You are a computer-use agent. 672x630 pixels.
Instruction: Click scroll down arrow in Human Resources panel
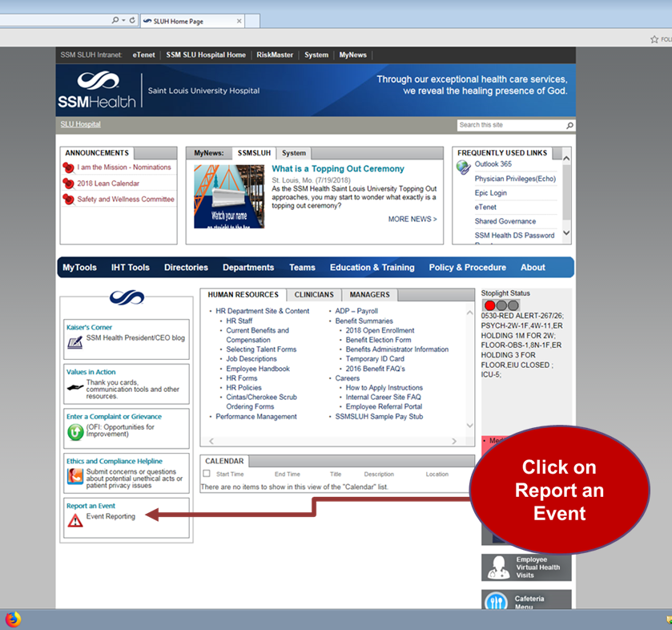click(x=469, y=426)
